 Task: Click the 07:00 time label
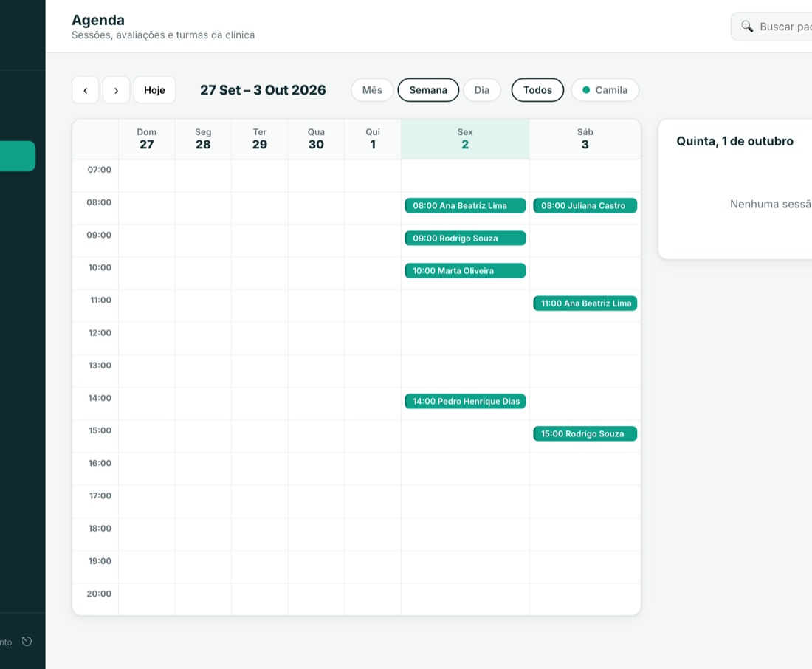tap(100, 169)
